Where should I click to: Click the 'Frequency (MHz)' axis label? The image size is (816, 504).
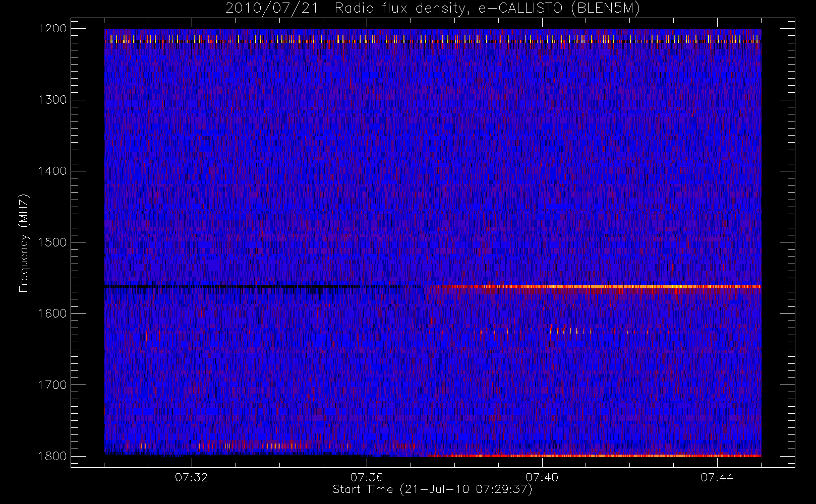click(23, 243)
